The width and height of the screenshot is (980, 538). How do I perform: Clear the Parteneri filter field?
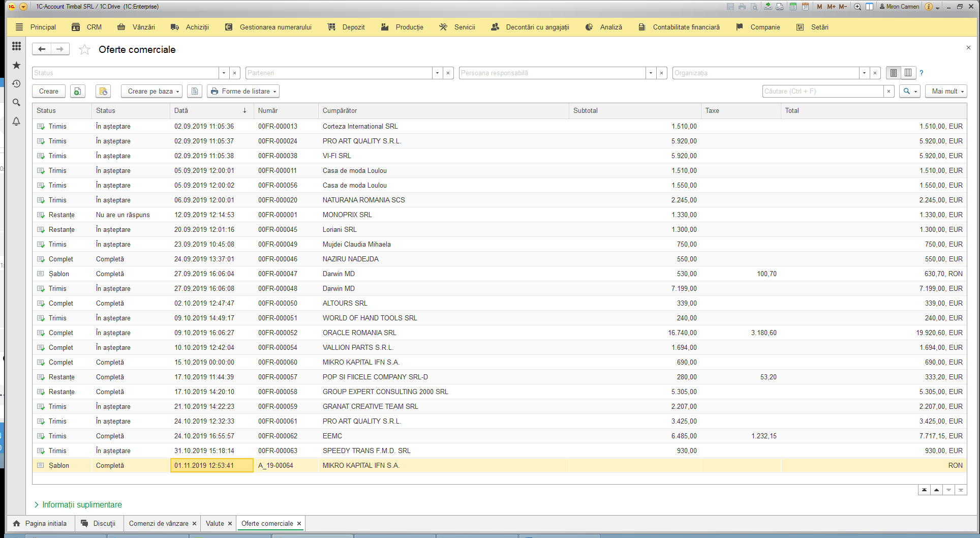(448, 73)
